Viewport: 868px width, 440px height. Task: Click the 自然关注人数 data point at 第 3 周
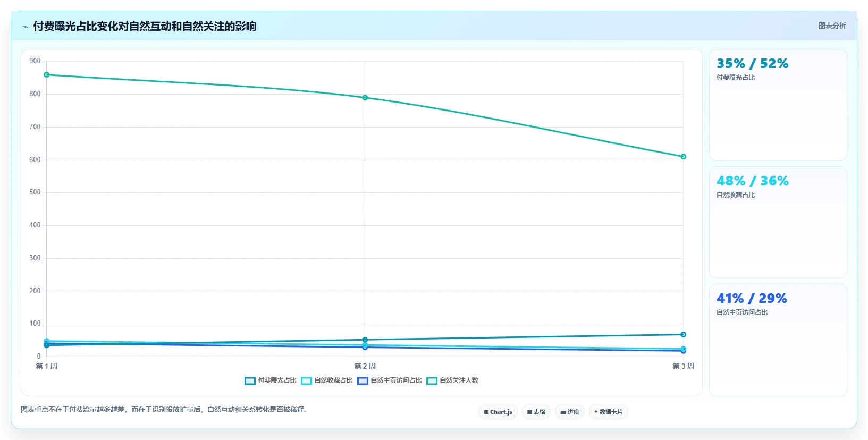[x=684, y=157]
